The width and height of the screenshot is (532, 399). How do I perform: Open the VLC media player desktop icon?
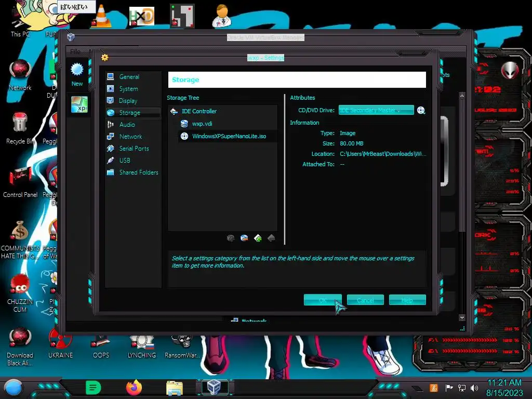101,16
